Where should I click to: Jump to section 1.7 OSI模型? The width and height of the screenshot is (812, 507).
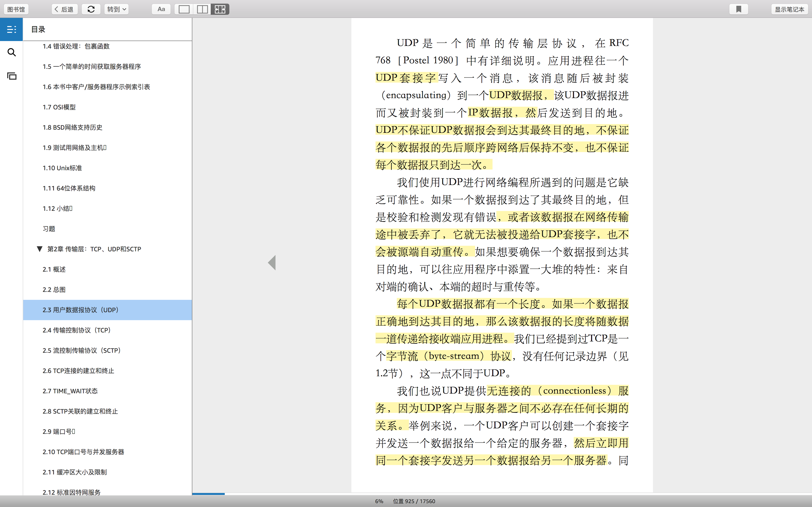click(59, 107)
